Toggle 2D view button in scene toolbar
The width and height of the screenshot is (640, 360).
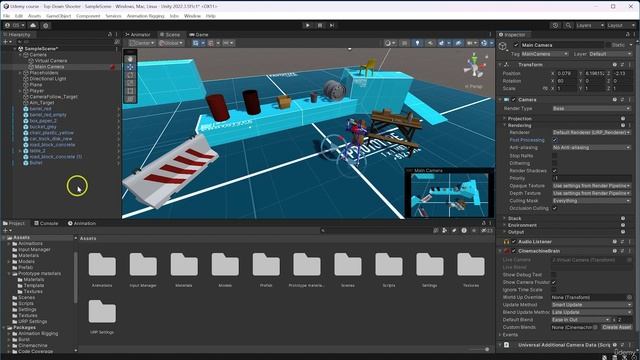(404, 43)
